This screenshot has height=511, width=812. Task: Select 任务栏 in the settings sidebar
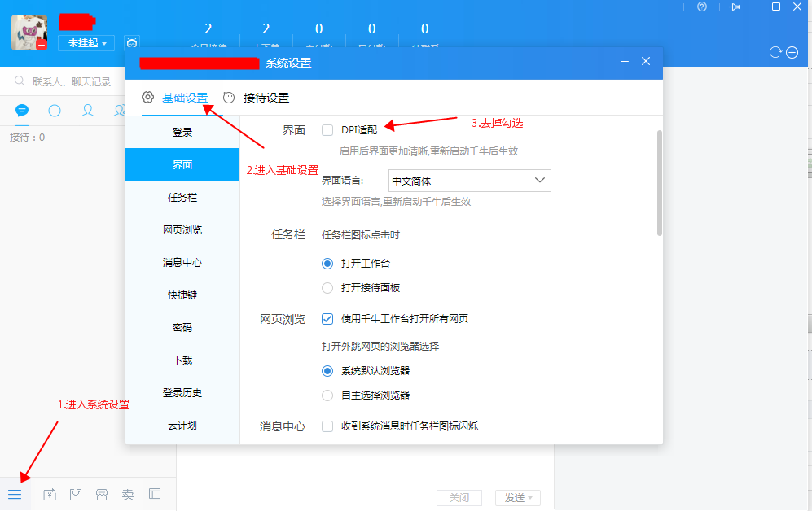coord(182,197)
